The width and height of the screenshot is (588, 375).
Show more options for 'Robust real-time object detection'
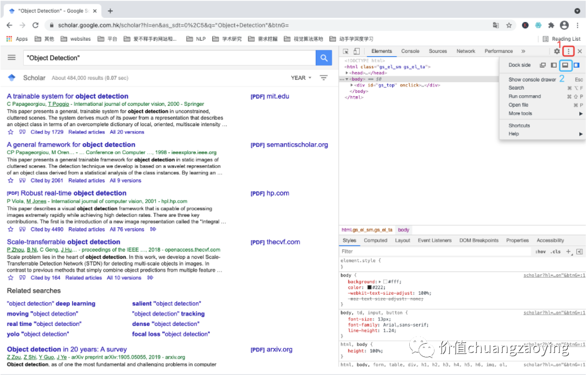click(x=153, y=230)
